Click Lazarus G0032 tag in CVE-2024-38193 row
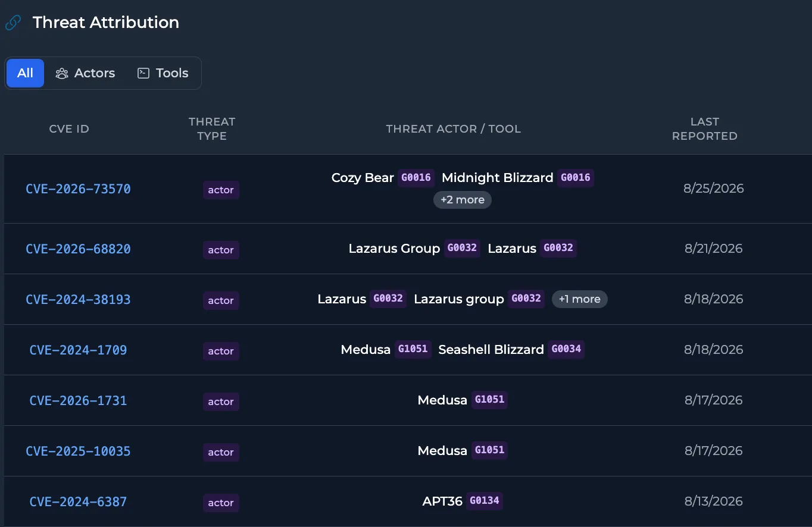This screenshot has height=527, width=812. [388, 299]
